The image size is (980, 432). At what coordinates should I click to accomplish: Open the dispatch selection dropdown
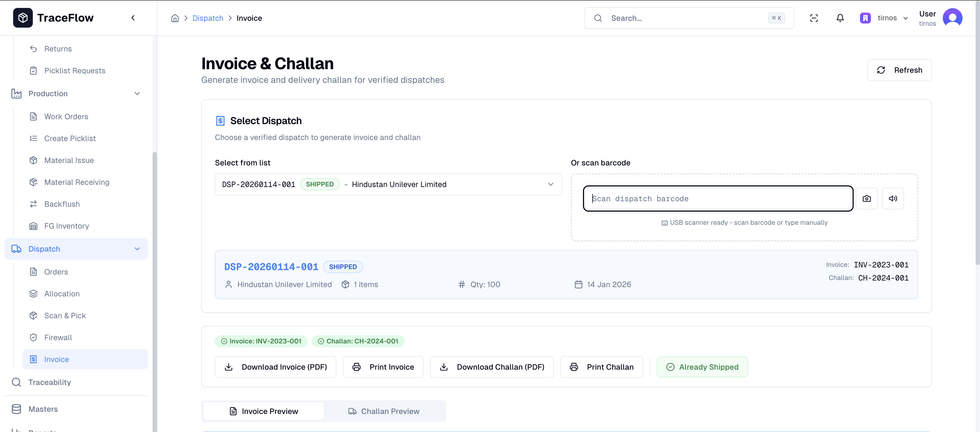tap(388, 185)
